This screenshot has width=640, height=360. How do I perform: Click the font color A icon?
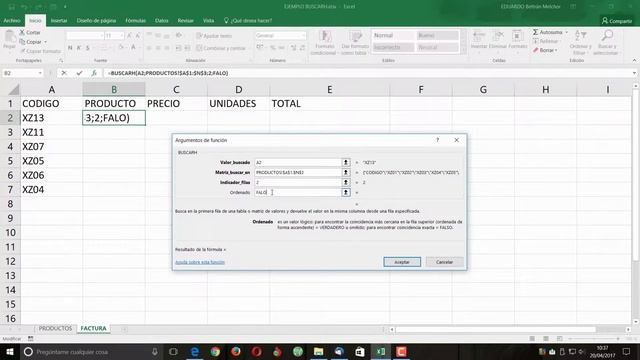(133, 48)
